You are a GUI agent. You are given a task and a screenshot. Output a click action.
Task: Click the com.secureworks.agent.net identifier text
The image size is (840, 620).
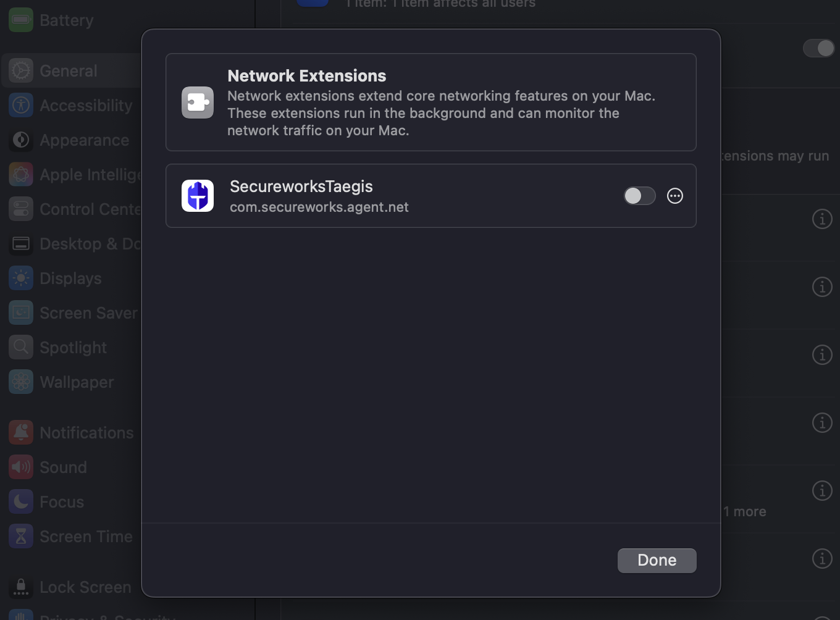(319, 207)
